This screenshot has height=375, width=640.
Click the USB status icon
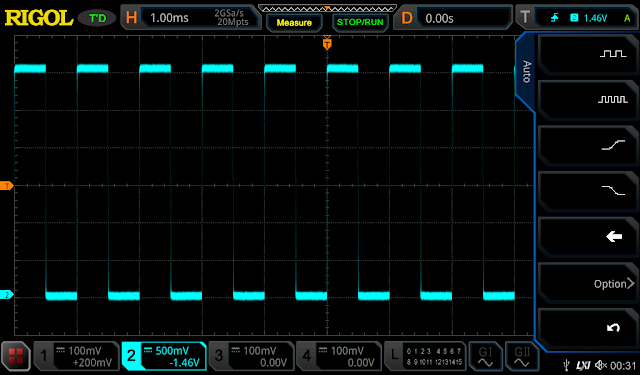[x=566, y=365]
